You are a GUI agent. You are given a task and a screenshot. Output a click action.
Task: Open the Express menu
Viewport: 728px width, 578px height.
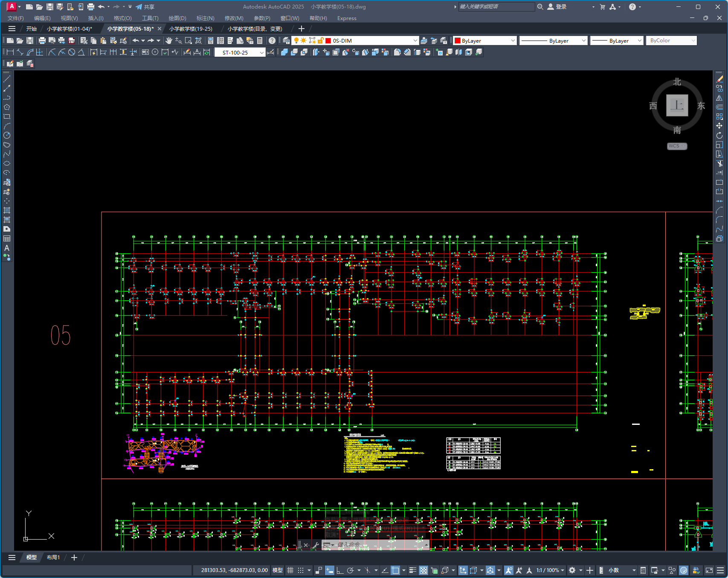347,18
